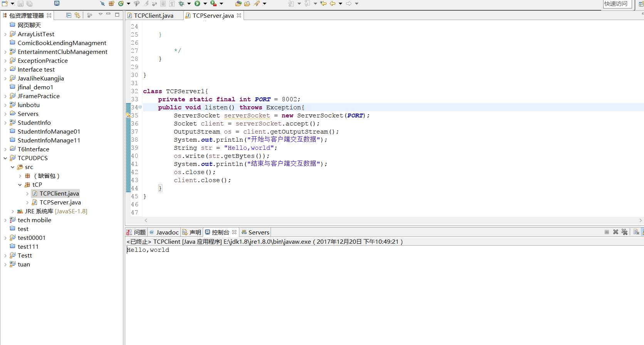This screenshot has width=644, height=345.
Task: Minimize the Package Explorer panel
Action: click(108, 14)
